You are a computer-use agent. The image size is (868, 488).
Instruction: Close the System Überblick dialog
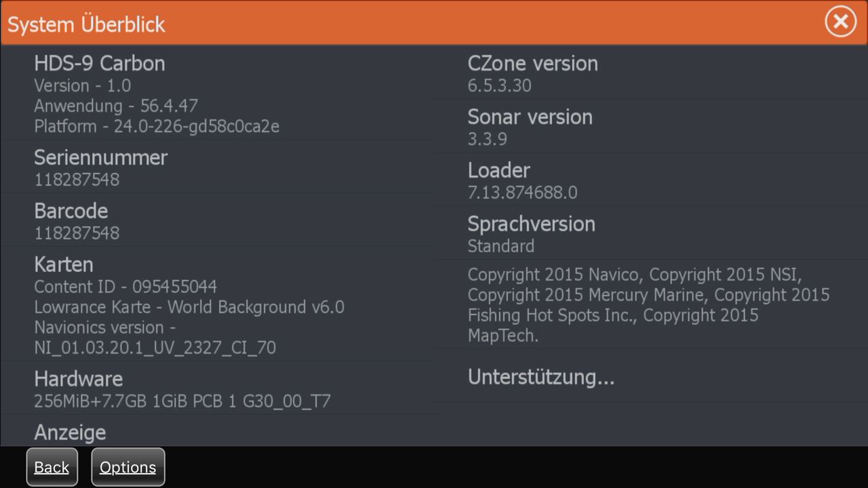pos(840,22)
